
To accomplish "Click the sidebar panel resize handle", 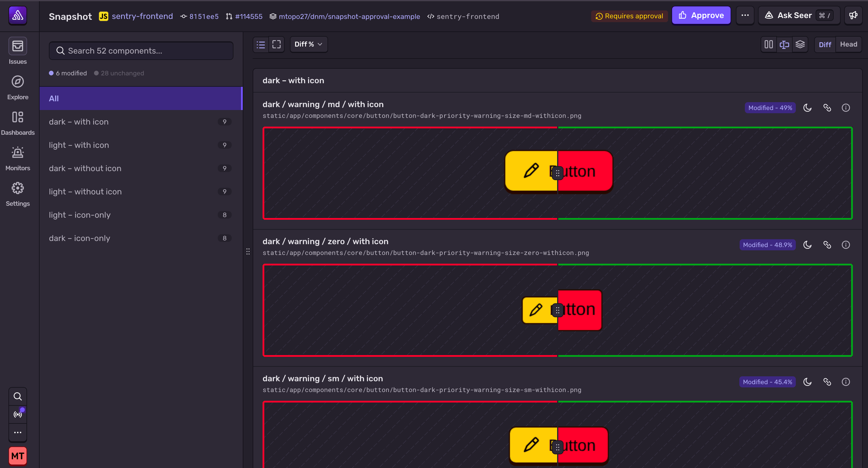I will (248, 251).
